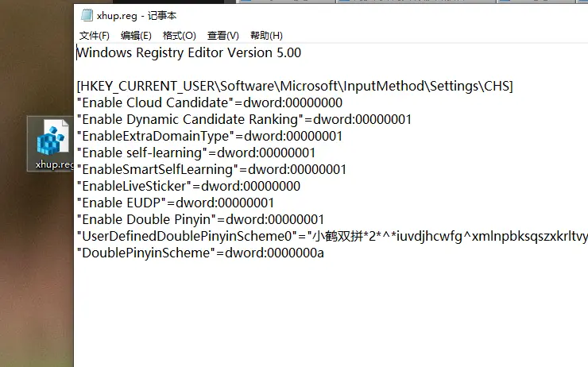
Task: Click the EnableLiveSticker line
Action: tap(188, 186)
